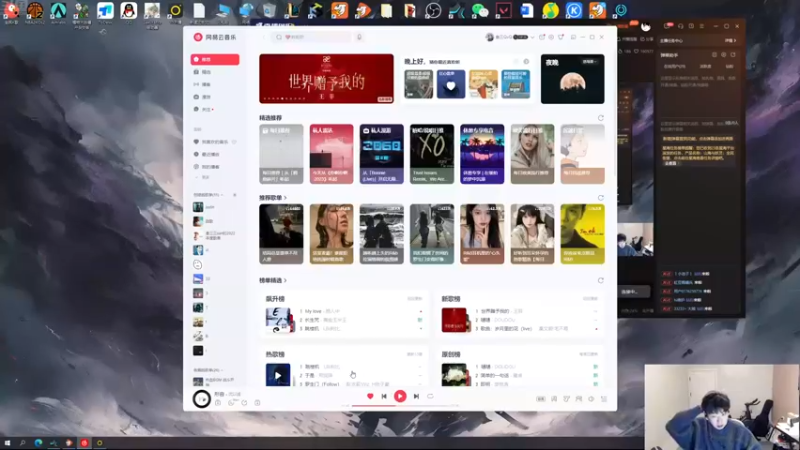This screenshot has width=800, height=450.
Task: Select My love in the rising chart
Action: coord(313,311)
